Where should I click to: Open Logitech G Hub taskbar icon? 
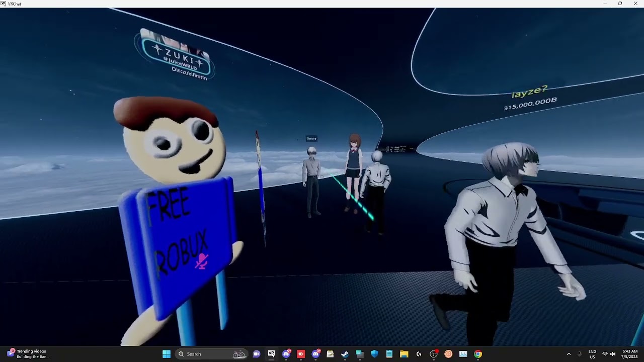coord(419,354)
